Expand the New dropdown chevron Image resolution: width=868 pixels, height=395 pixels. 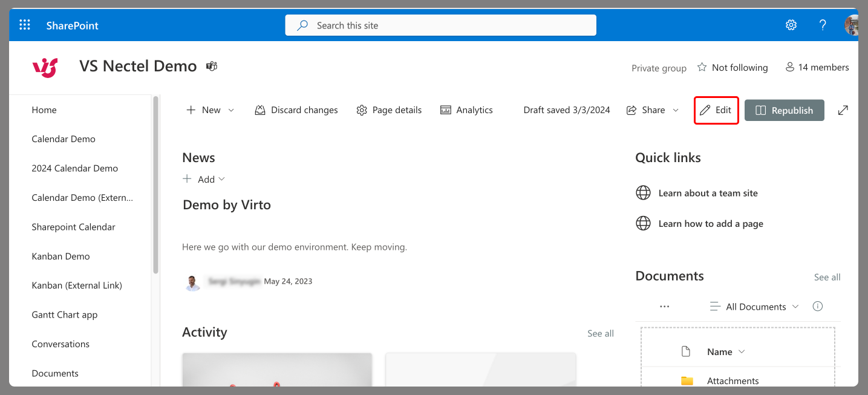click(x=231, y=110)
